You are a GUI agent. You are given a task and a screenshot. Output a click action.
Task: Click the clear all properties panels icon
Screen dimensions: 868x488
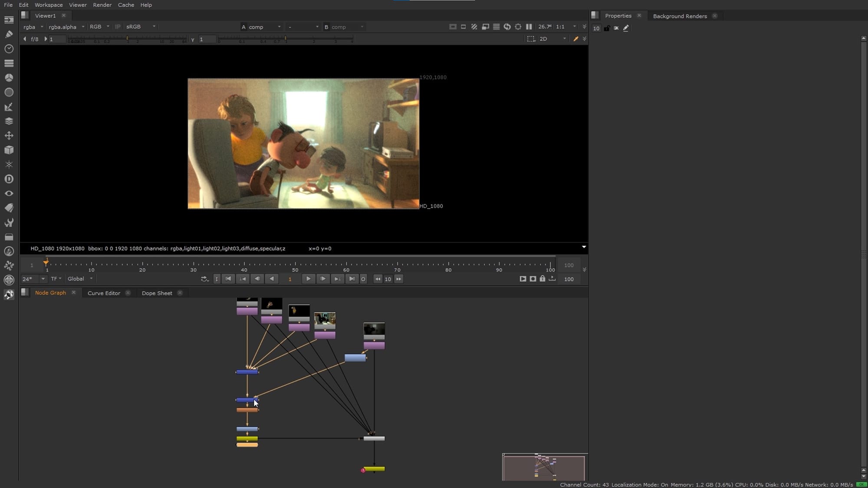click(x=616, y=28)
